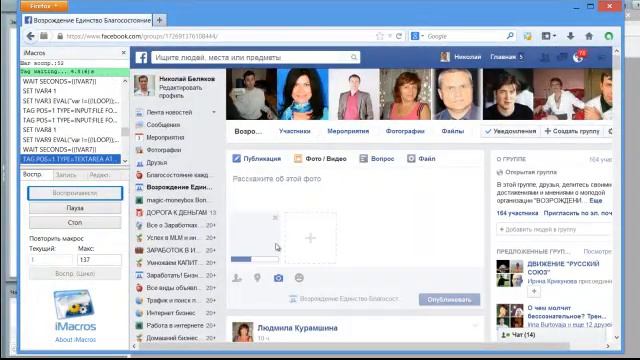Click the Макс loop count field
640x360 pixels.
click(99, 260)
